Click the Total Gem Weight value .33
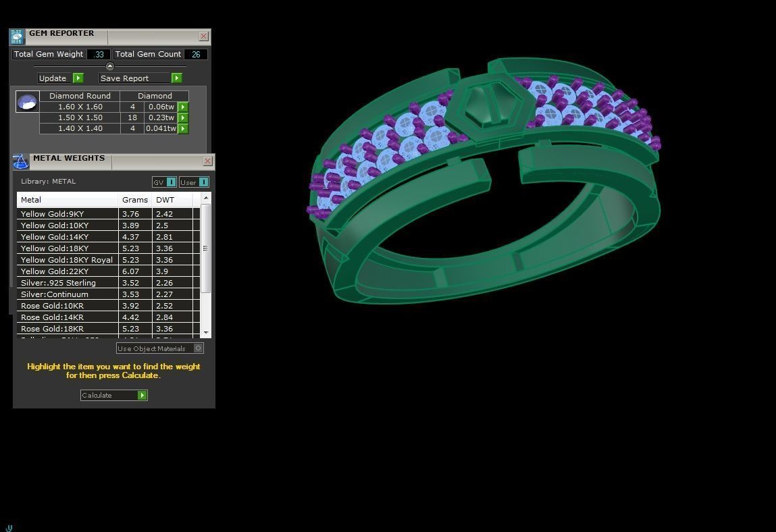Viewport: 776px width, 532px height. pyautogui.click(x=99, y=55)
